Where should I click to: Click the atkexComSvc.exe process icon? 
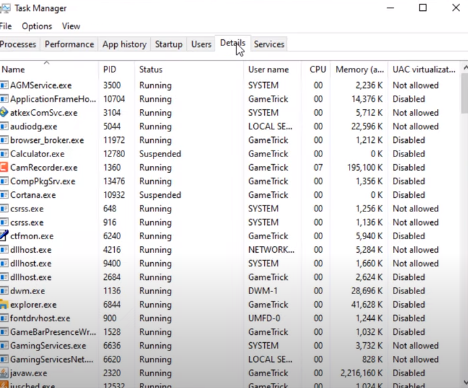pyautogui.click(x=4, y=113)
